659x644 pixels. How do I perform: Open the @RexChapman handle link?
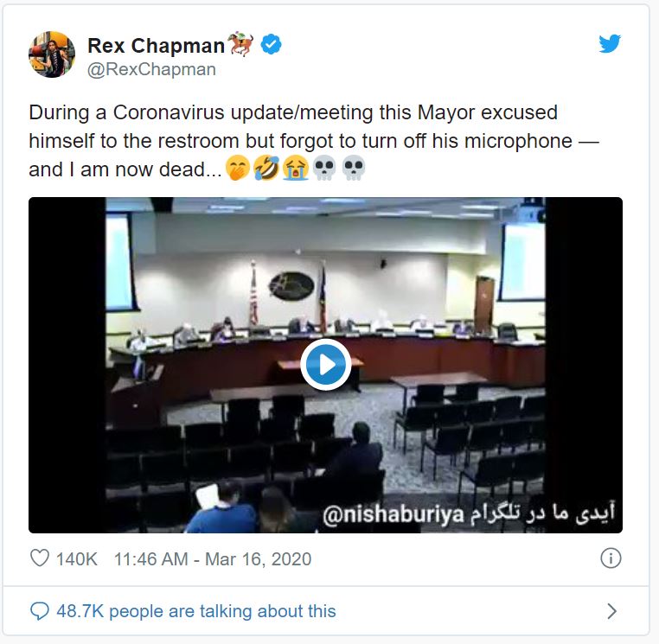[x=151, y=70]
